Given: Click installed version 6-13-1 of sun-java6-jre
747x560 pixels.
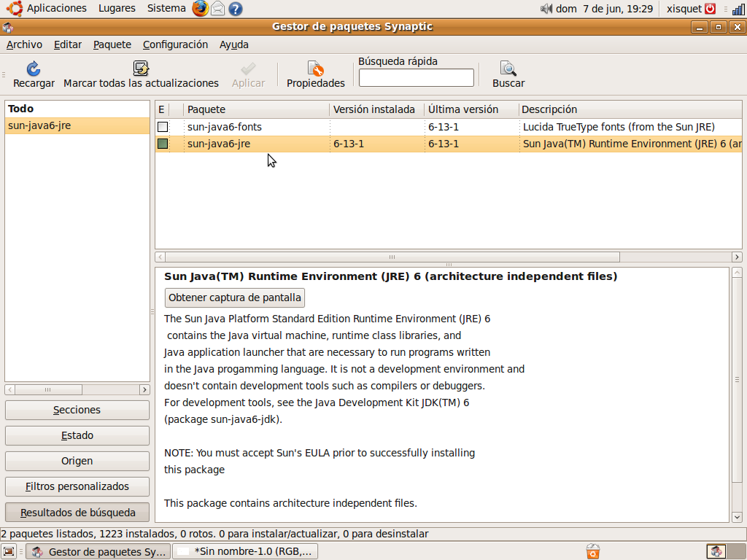Looking at the screenshot, I should coord(349,144).
